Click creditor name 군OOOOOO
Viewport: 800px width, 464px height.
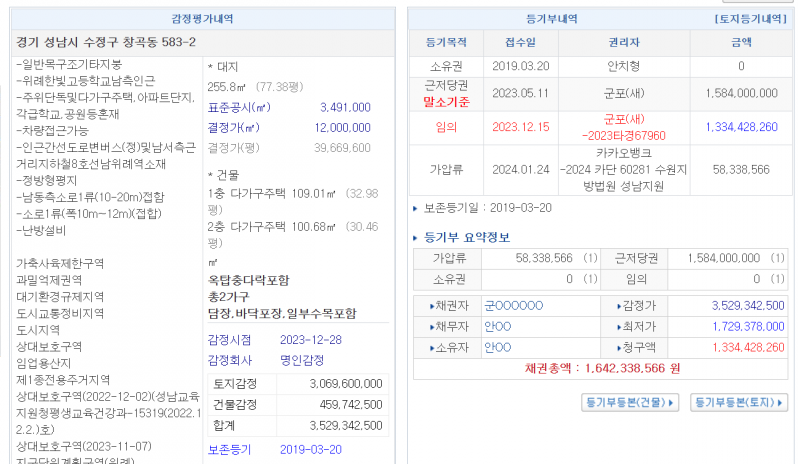[513, 305]
